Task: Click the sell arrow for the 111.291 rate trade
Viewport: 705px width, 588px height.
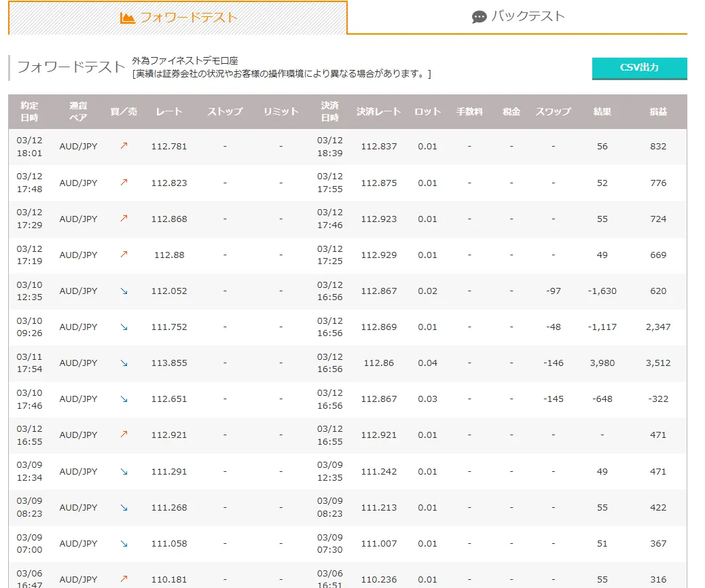Action: (x=124, y=471)
